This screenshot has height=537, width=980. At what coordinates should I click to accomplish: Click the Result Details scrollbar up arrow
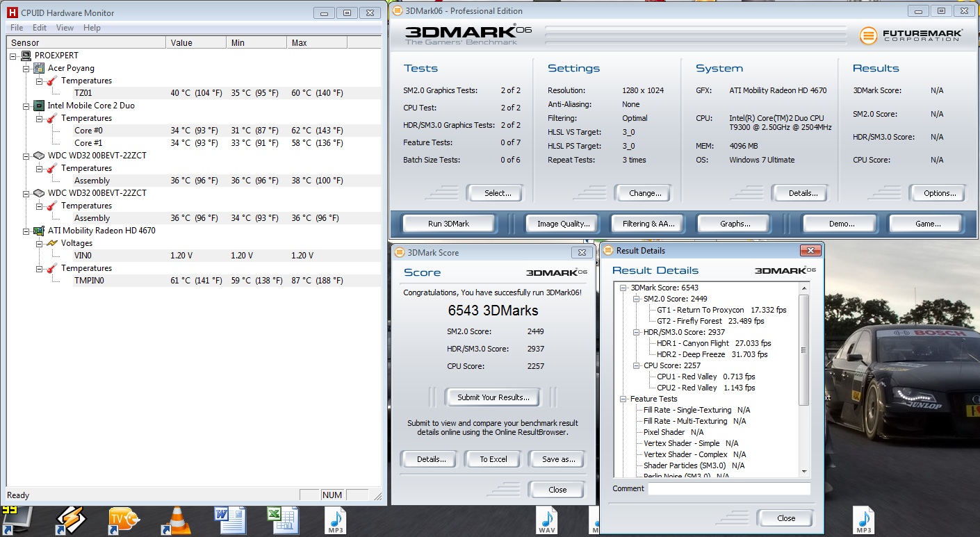(x=804, y=288)
